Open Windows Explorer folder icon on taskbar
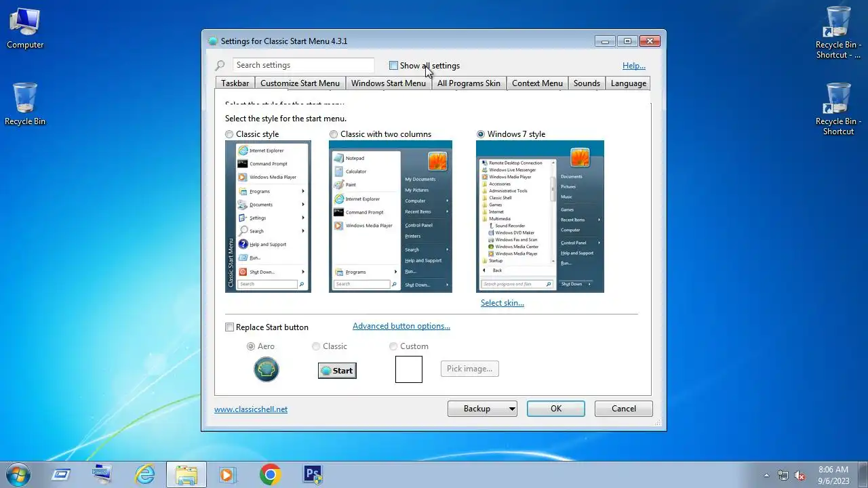The height and width of the screenshot is (488, 868). 186,474
